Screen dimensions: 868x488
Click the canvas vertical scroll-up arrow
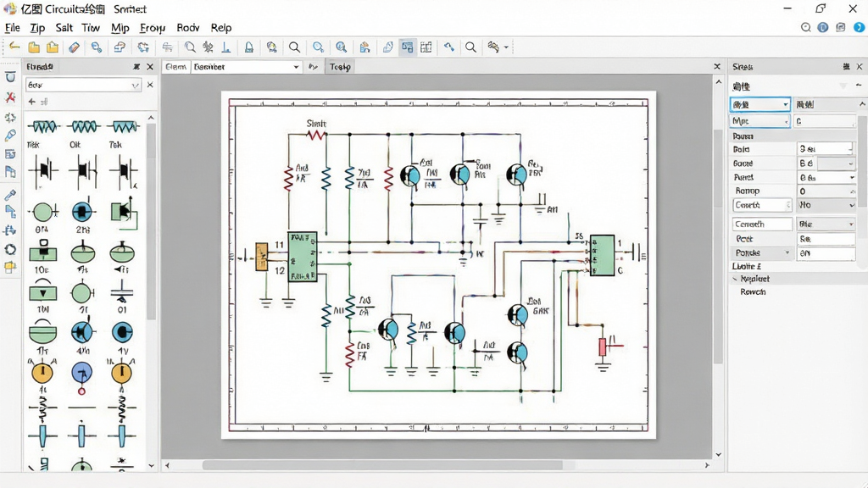(x=719, y=82)
